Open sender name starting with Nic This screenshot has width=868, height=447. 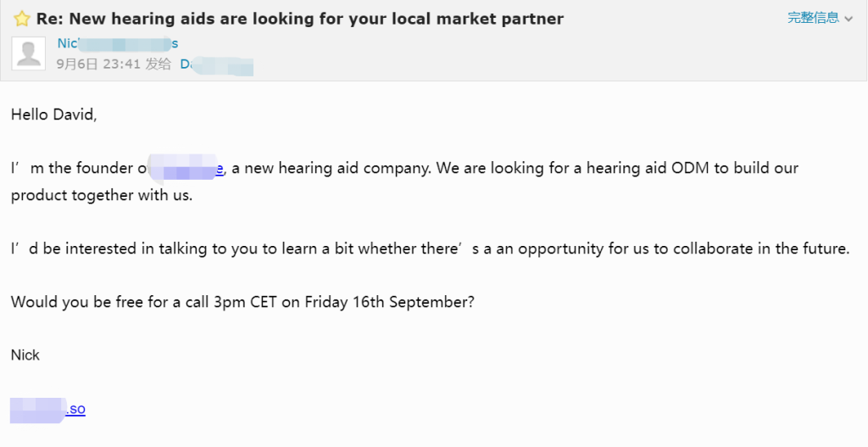(x=117, y=43)
